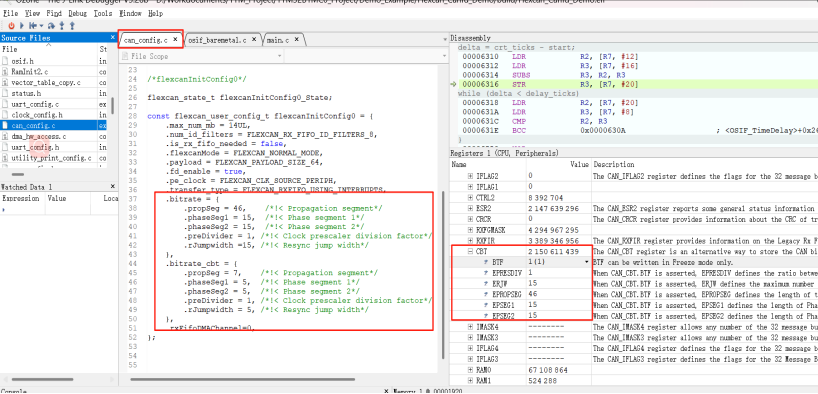Screen dimensions: 818x394
Task: Expand the ESR2 register
Action: coord(471,208)
